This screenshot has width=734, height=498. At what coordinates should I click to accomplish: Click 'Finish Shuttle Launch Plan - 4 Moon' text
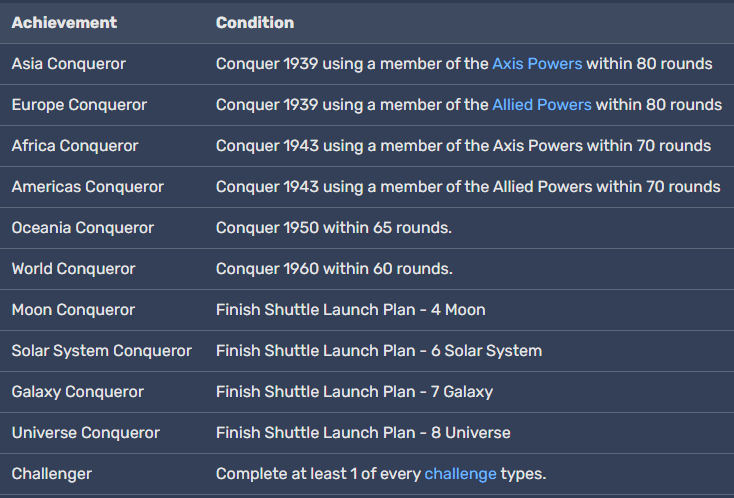point(351,310)
